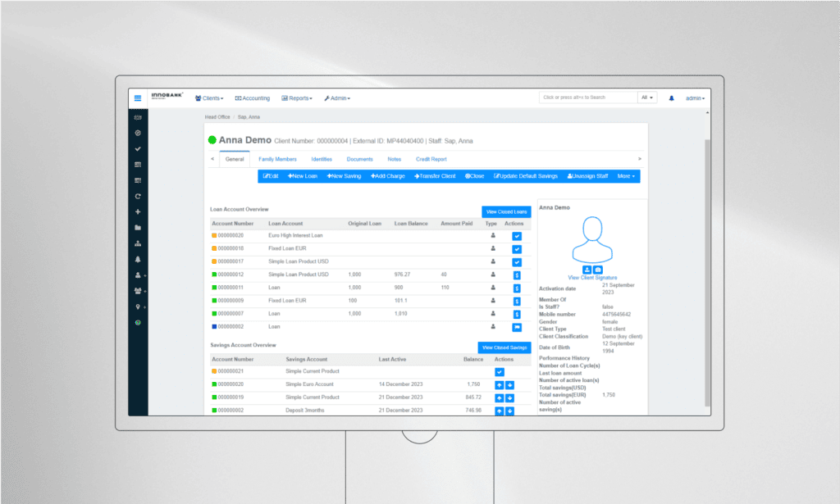Click the upload photo icon under the client avatar
840x504 pixels.
coord(587,269)
